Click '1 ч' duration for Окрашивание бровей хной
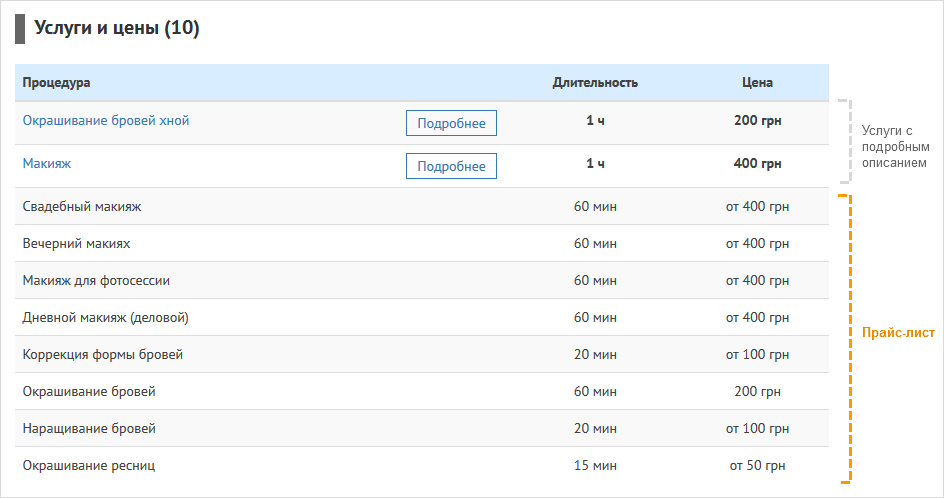Image resolution: width=944 pixels, height=498 pixels. click(x=595, y=120)
